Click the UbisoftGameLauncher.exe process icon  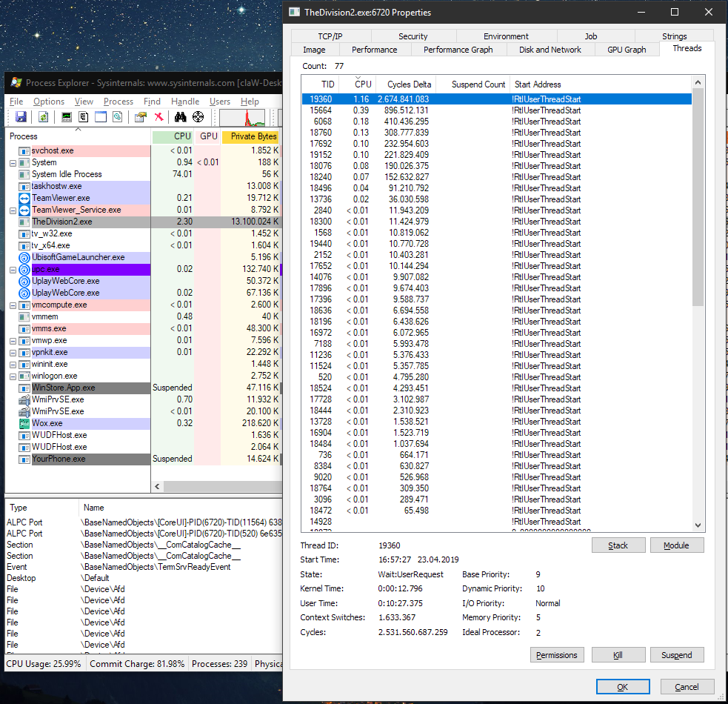(x=24, y=257)
